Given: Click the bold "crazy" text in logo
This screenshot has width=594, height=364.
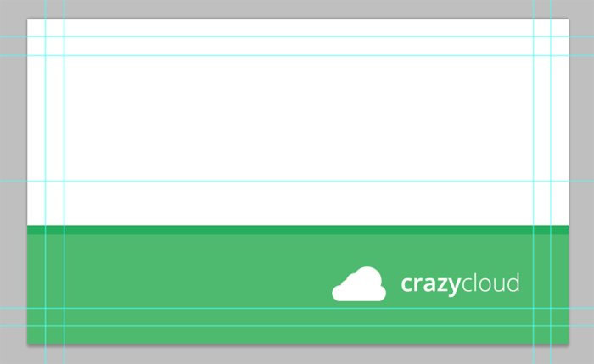Looking at the screenshot, I should click(431, 284).
